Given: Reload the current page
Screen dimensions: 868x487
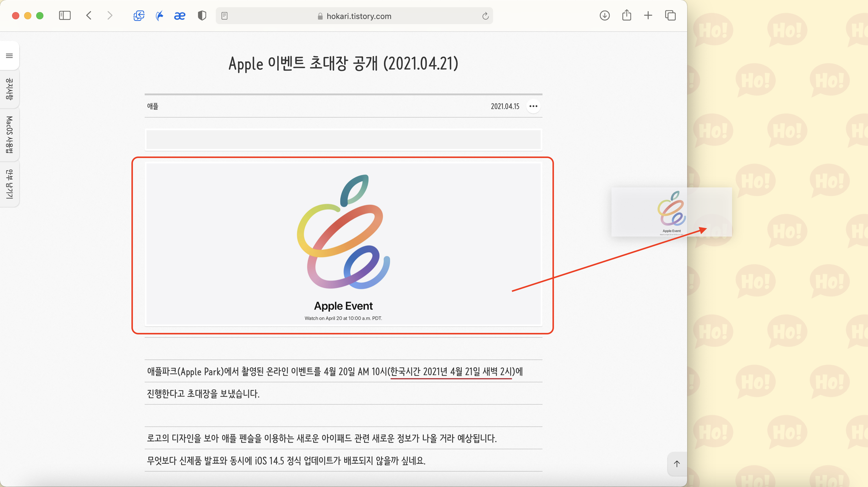Looking at the screenshot, I should click(485, 16).
